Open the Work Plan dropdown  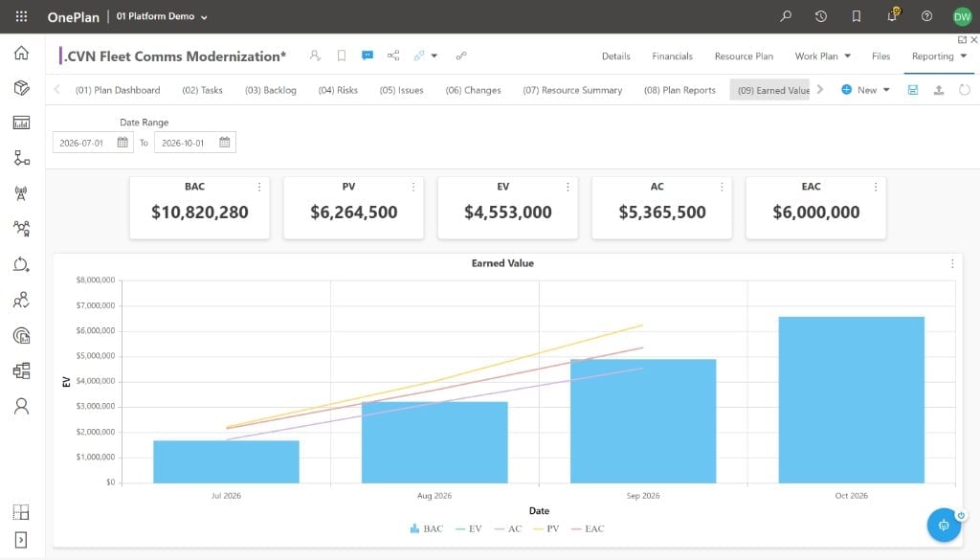(822, 56)
